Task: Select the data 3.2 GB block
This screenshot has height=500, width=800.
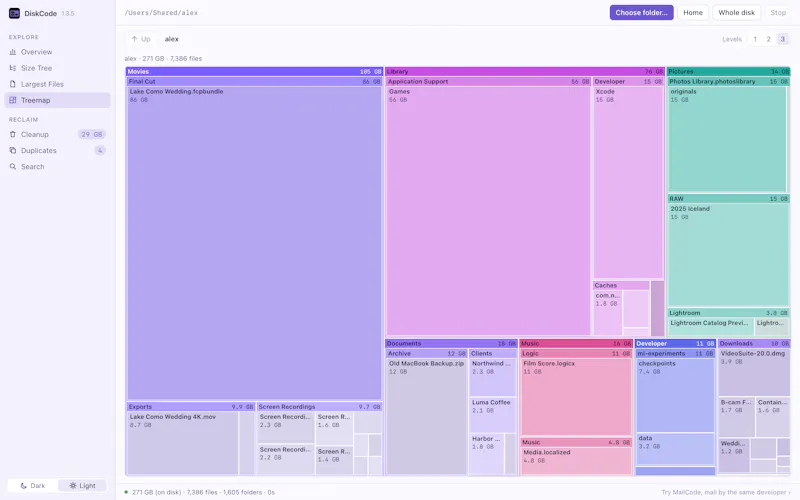Action: (675, 449)
